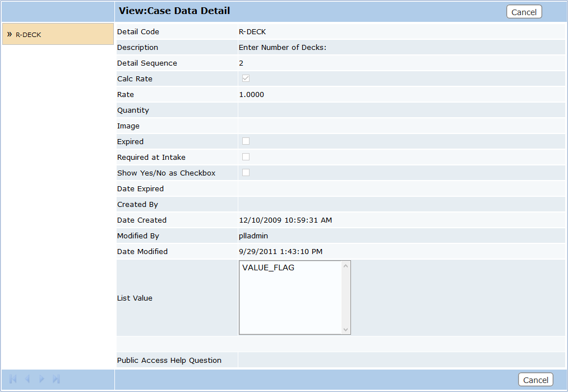The image size is (568, 392).
Task: Enable Required at Intake checkbox
Action: click(x=246, y=156)
